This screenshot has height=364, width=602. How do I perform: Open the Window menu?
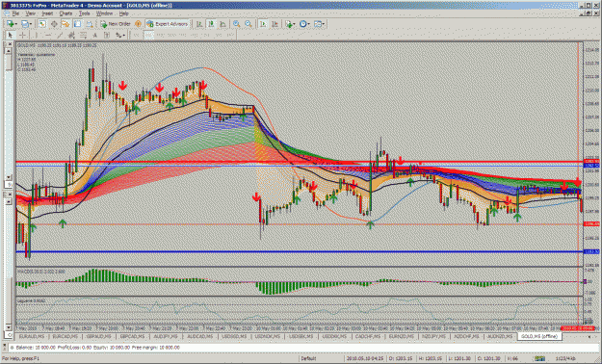tap(104, 13)
